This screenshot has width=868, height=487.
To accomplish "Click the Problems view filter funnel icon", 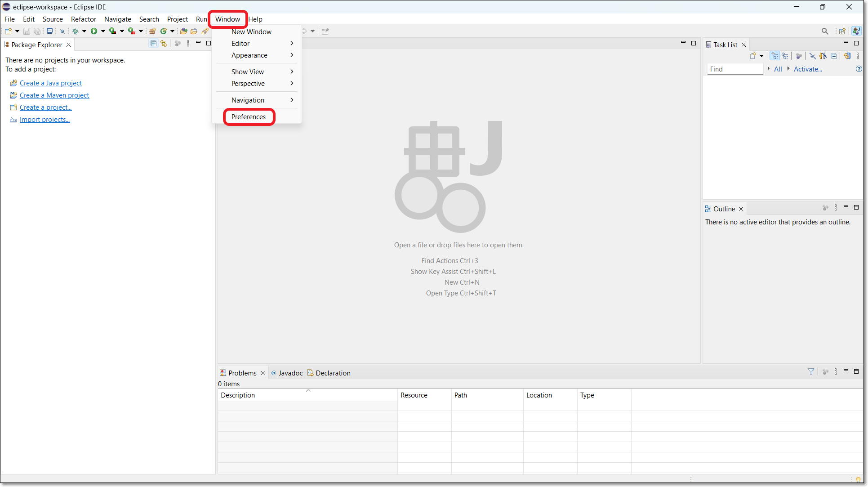I will pyautogui.click(x=811, y=371).
